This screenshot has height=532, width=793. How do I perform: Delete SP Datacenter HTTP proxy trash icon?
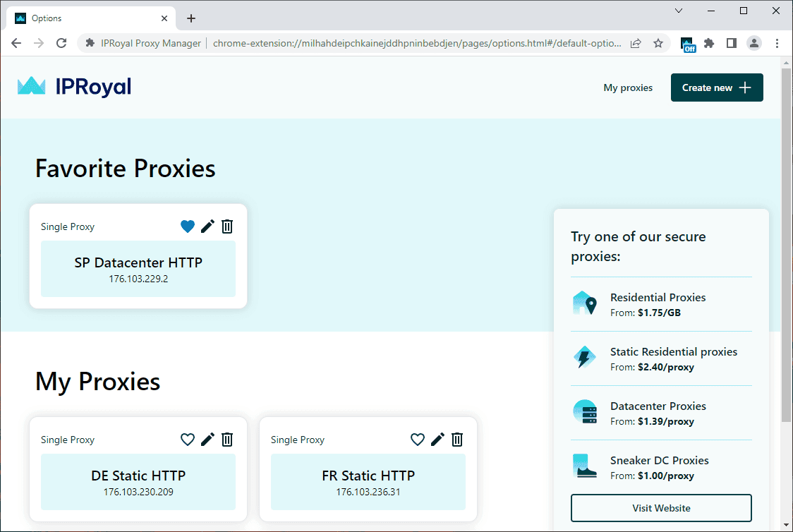pyautogui.click(x=227, y=226)
